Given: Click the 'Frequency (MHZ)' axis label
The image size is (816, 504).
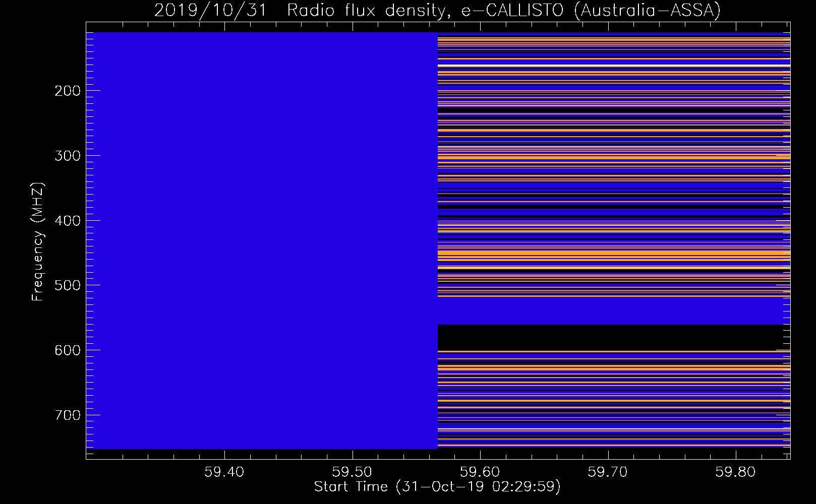Looking at the screenshot, I should point(38,242).
